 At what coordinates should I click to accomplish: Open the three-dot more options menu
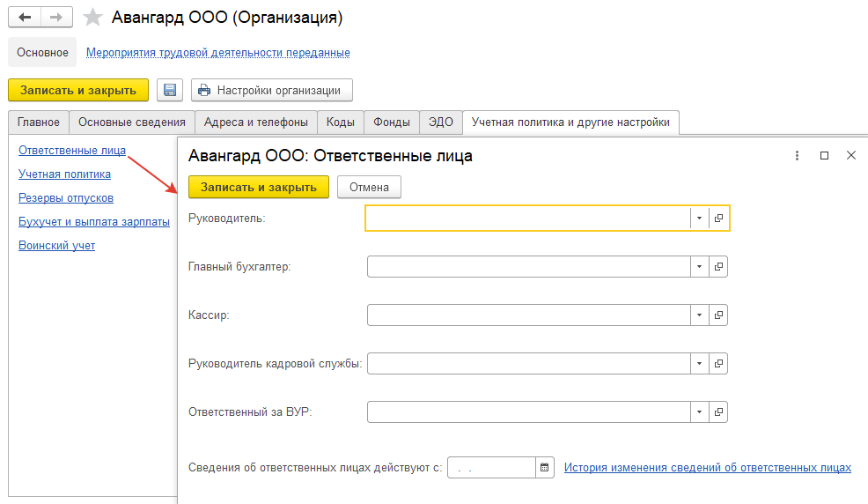point(798,156)
